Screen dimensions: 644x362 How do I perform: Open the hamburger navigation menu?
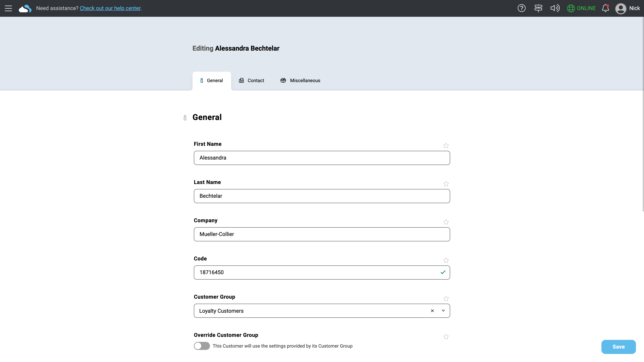click(8, 8)
